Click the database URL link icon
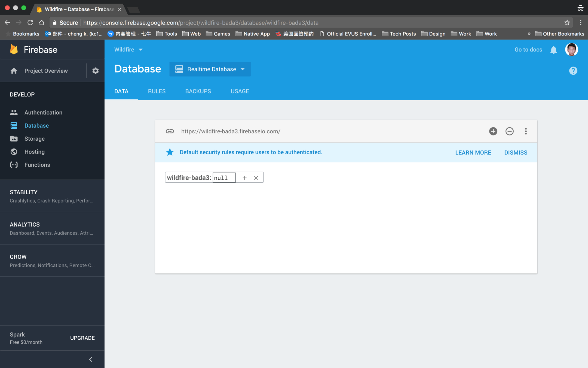 click(x=170, y=131)
